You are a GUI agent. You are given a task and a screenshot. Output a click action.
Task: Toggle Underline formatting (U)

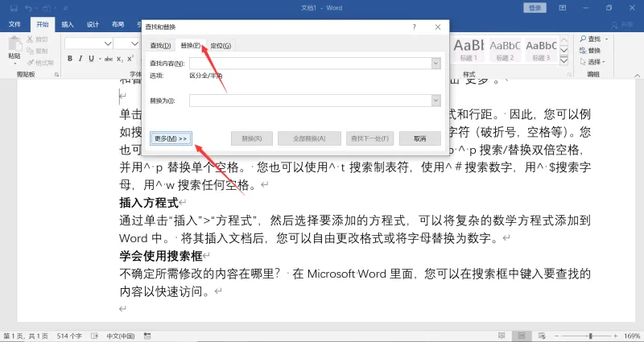tap(91, 59)
